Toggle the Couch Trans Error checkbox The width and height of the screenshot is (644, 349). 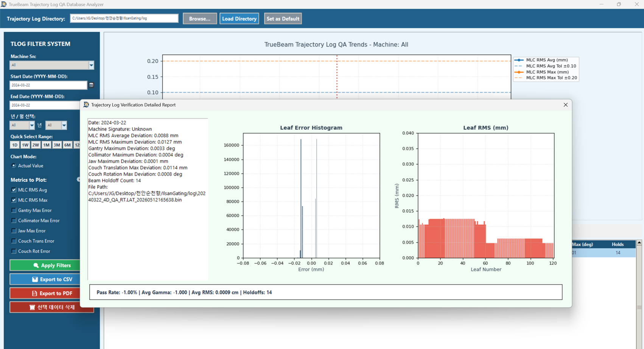(14, 241)
